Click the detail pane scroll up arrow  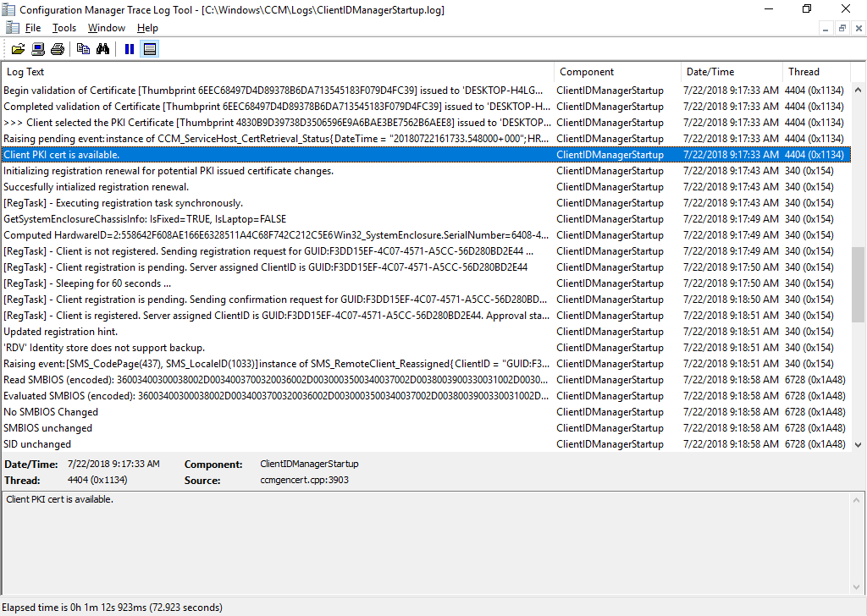pyautogui.click(x=857, y=501)
